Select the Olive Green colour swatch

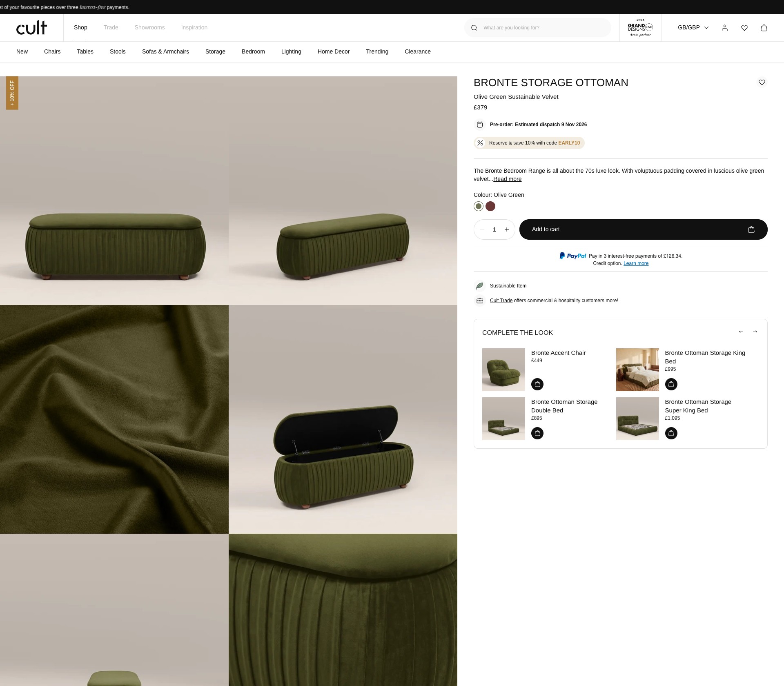pyautogui.click(x=479, y=206)
